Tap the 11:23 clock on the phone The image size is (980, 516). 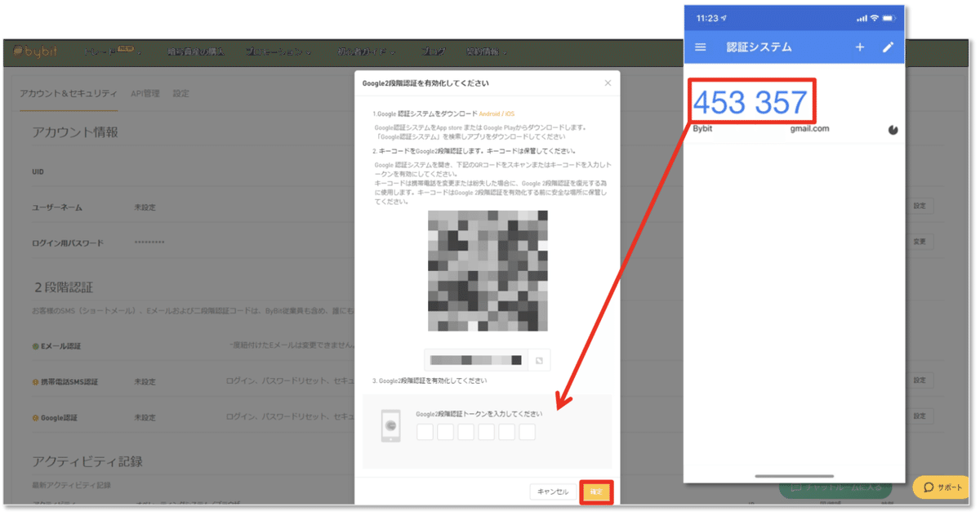pos(707,18)
